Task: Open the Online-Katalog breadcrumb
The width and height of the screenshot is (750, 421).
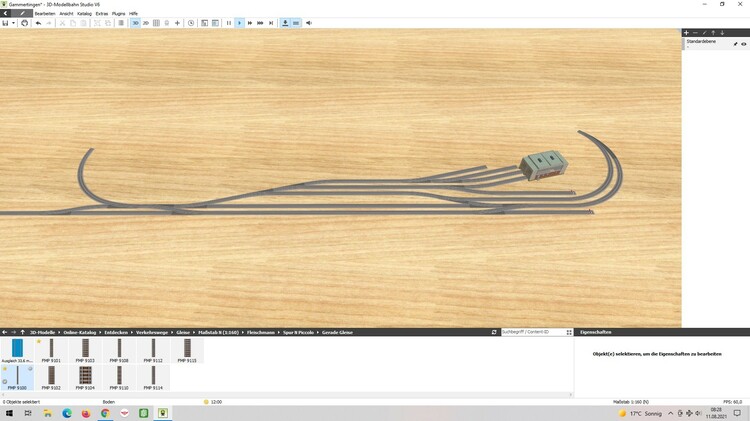Action: (80, 332)
